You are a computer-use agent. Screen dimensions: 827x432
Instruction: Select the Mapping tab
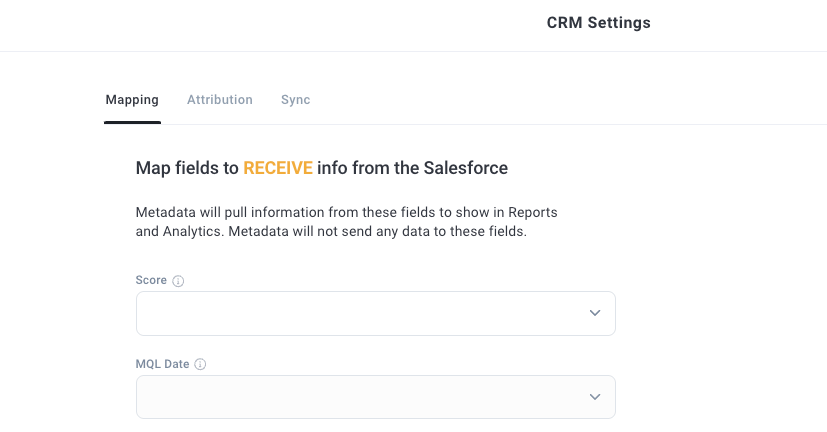click(132, 100)
